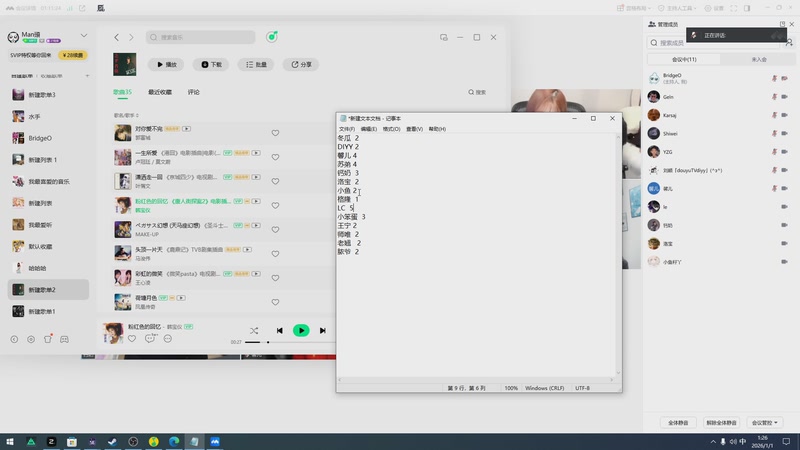Image resolution: width=800 pixels, height=450 pixels.
Task: Like the song ペガサス幻想
Action: click(276, 230)
